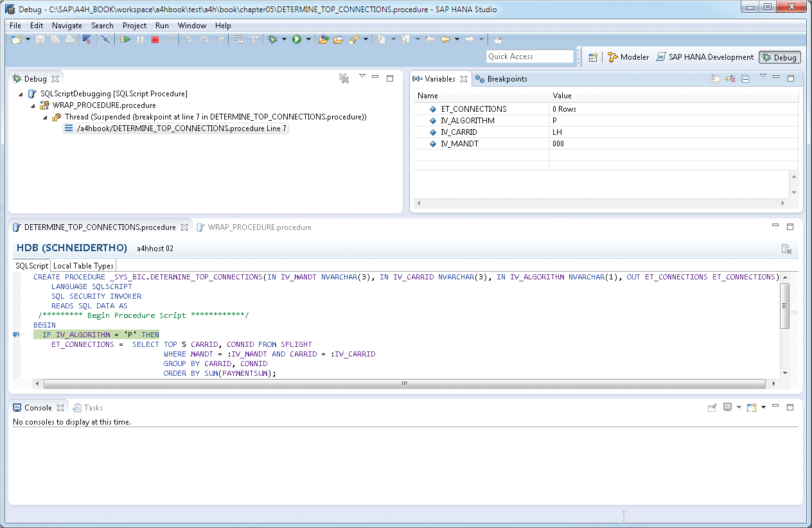Switch to SAP HANA Development perspective
812x528 pixels.
pyautogui.click(x=705, y=57)
